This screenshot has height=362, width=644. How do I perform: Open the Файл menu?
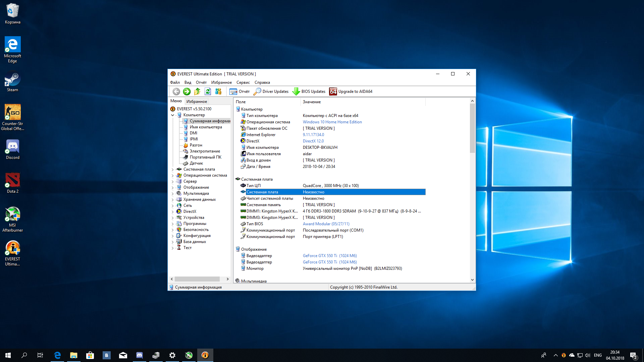click(175, 82)
